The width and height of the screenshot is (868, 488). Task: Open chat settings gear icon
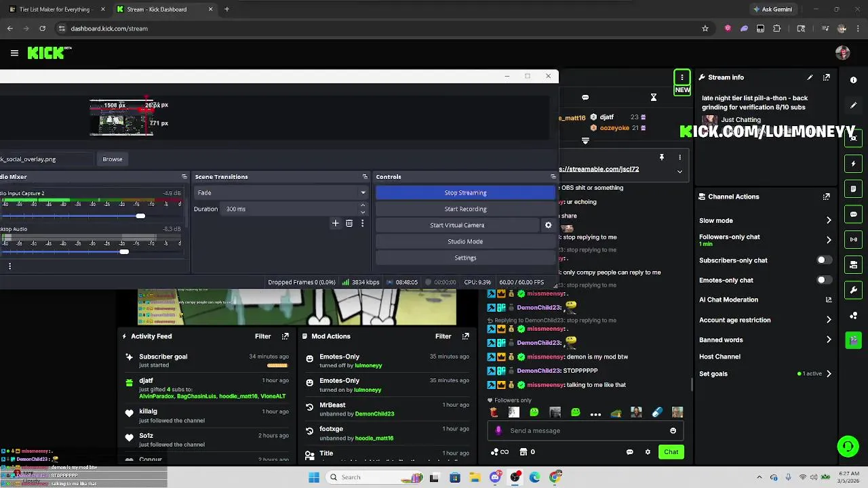pyautogui.click(x=648, y=452)
